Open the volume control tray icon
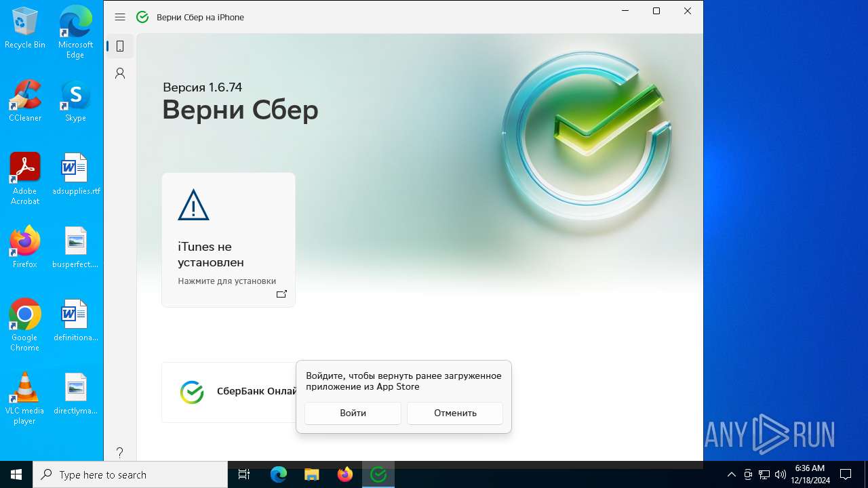 [x=780, y=474]
